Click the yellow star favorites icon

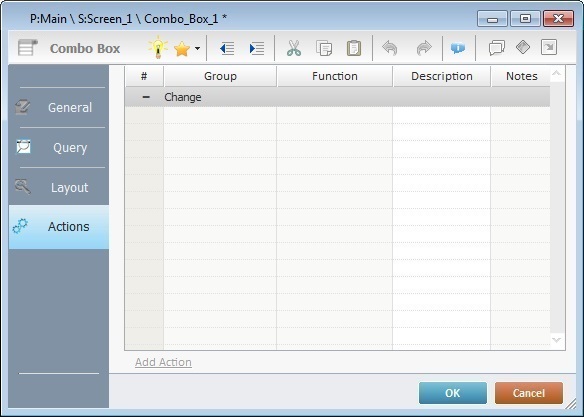point(182,48)
